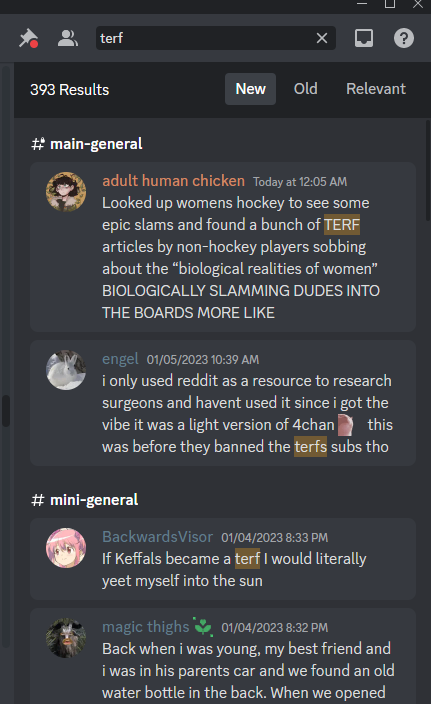
Task: Open pinned messages with the pin icon
Action: click(x=28, y=38)
